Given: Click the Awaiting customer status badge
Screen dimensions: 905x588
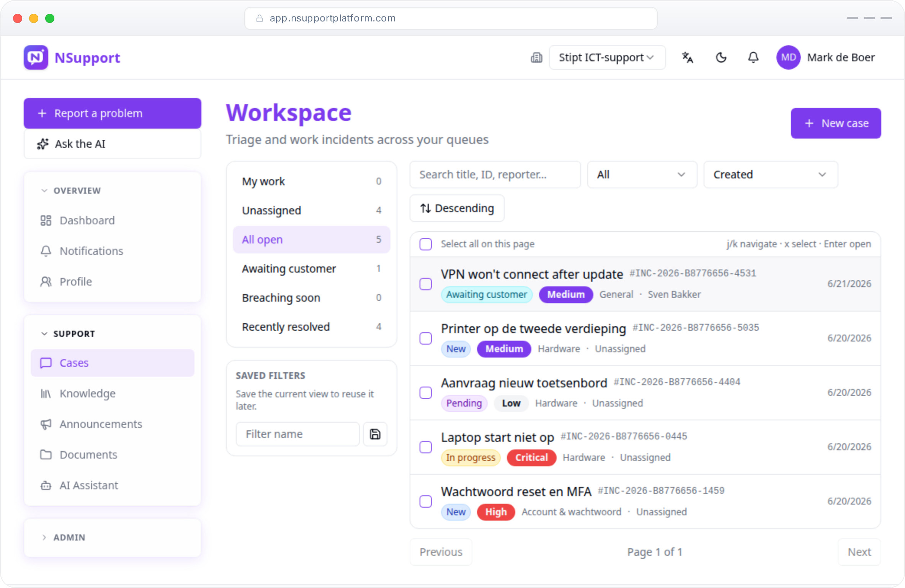Looking at the screenshot, I should 487,294.
